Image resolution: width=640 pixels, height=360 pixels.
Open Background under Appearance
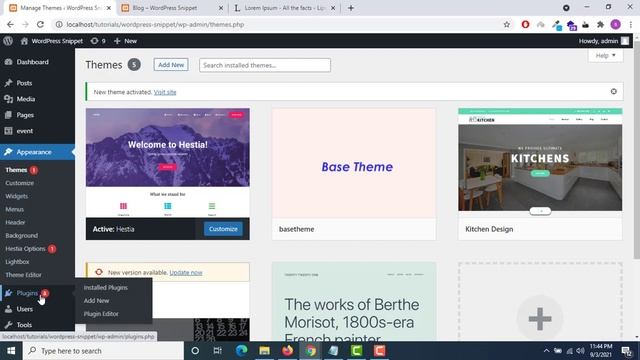[22, 236]
